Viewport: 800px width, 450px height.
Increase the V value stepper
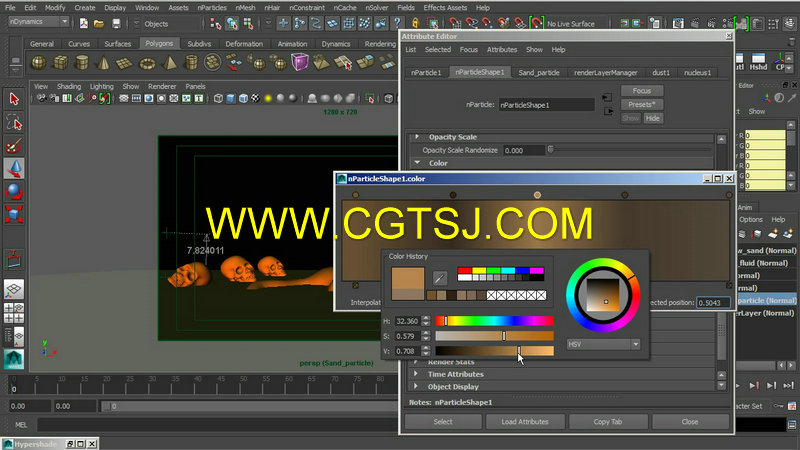pos(426,348)
